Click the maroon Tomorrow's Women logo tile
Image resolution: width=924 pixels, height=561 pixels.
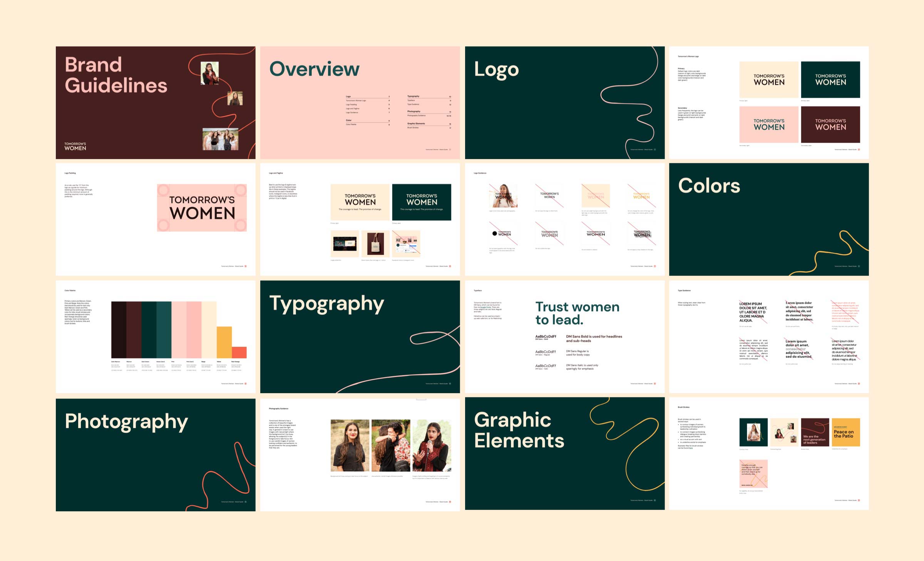click(830, 124)
